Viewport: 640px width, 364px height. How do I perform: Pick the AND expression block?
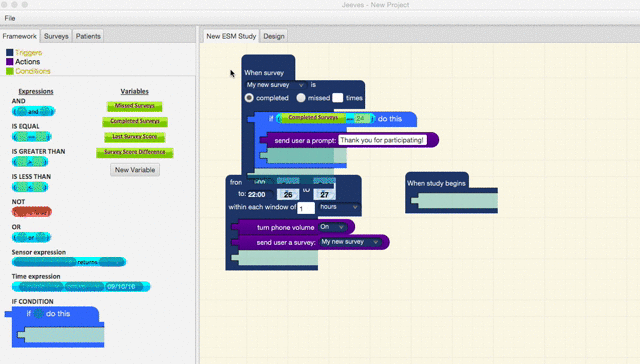pyautogui.click(x=33, y=111)
